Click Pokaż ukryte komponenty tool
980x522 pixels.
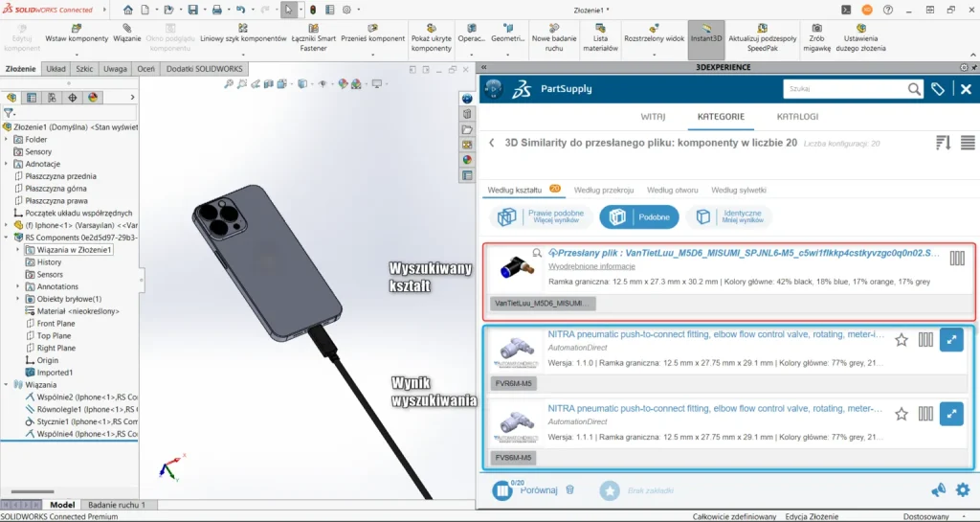click(x=432, y=37)
